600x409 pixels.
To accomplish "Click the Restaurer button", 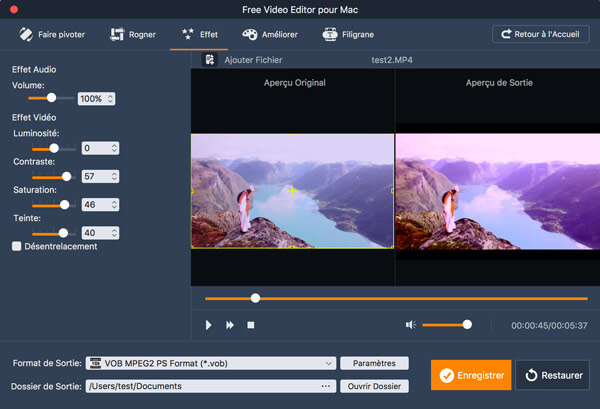I will [x=553, y=375].
